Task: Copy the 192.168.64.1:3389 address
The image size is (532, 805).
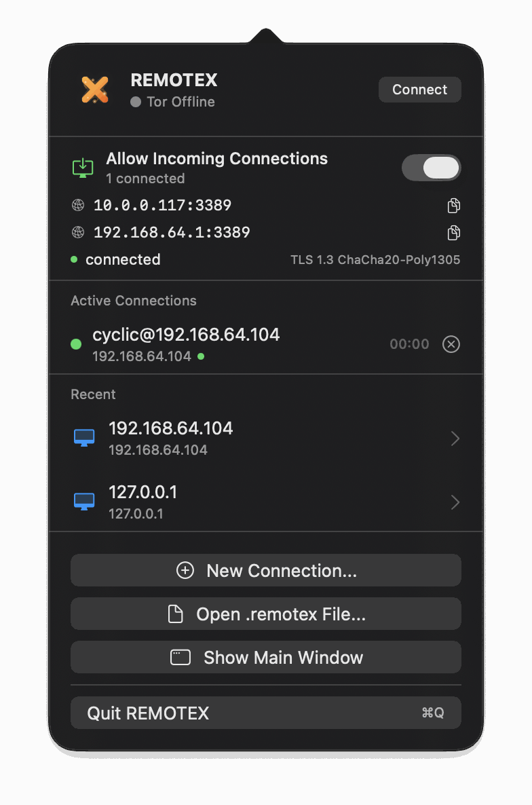Action: point(453,233)
